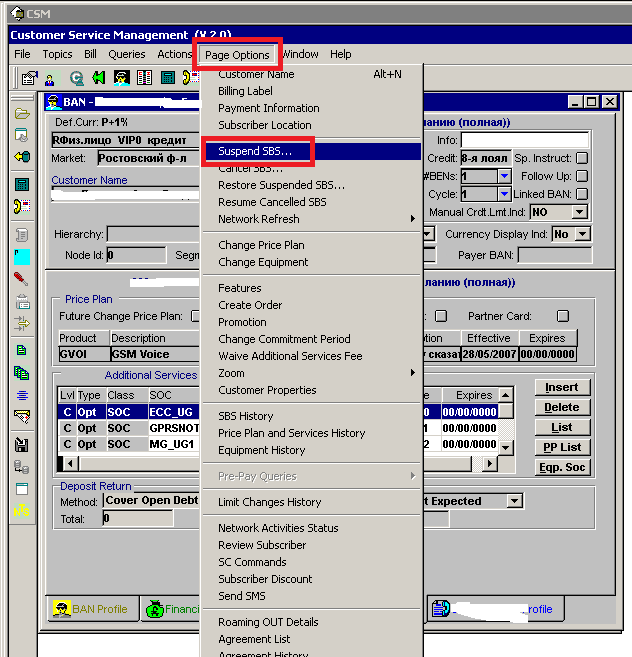Select Change Price Plan menu entry
Screen dimensions: 632x657
click(311, 245)
